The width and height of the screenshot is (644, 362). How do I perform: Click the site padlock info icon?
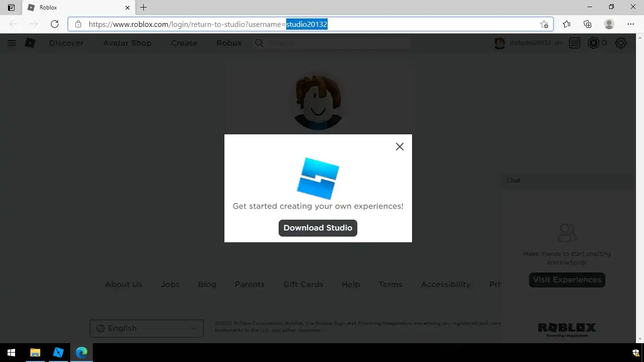pyautogui.click(x=78, y=24)
